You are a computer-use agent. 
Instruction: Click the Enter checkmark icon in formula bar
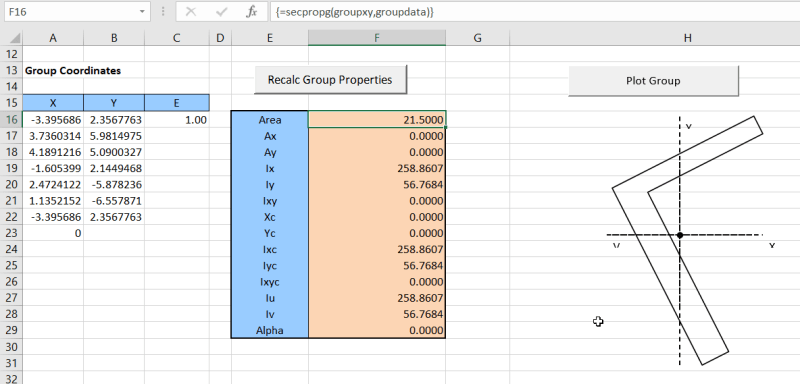(x=221, y=12)
